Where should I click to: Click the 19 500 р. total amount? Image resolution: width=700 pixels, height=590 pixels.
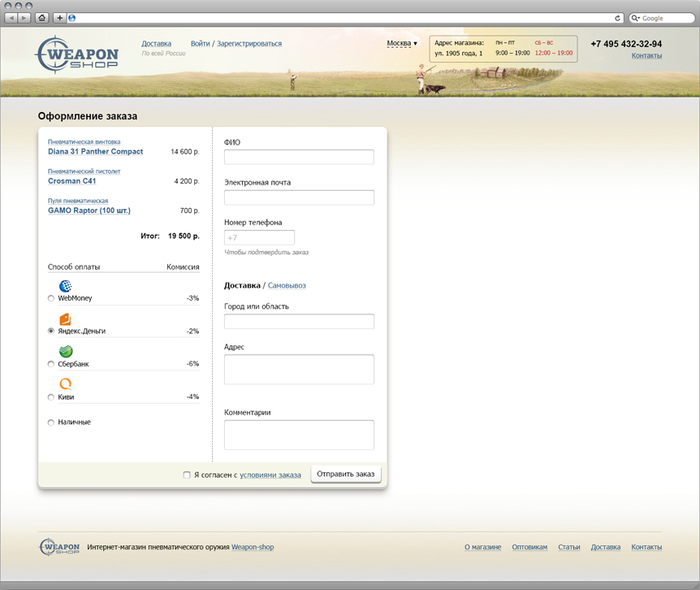(x=184, y=236)
